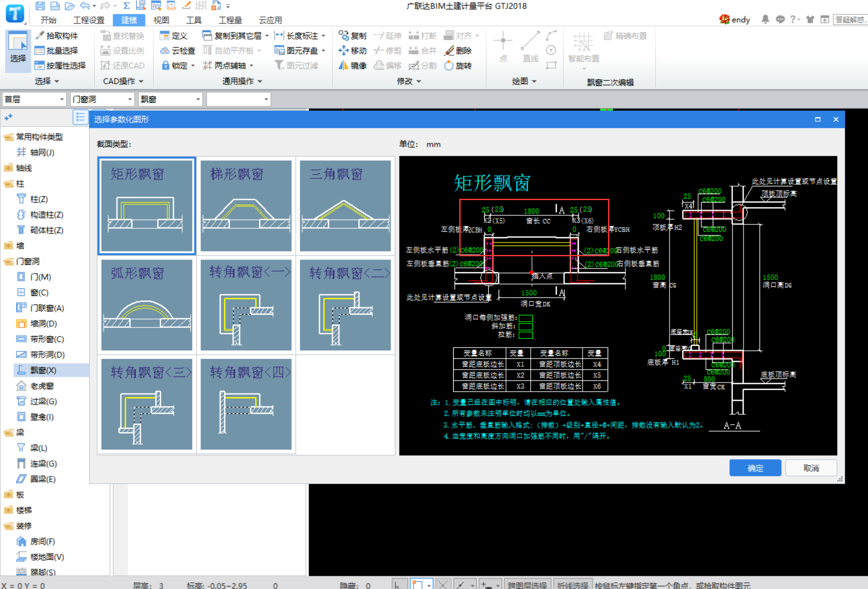Click the 批量选择 batch select tool
868x589 pixels.
click(57, 51)
